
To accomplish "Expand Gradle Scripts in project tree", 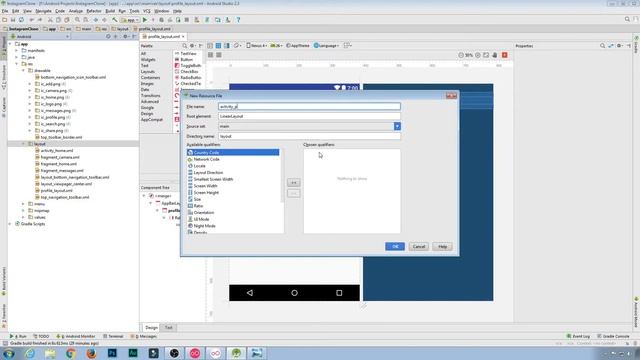I will [10, 224].
